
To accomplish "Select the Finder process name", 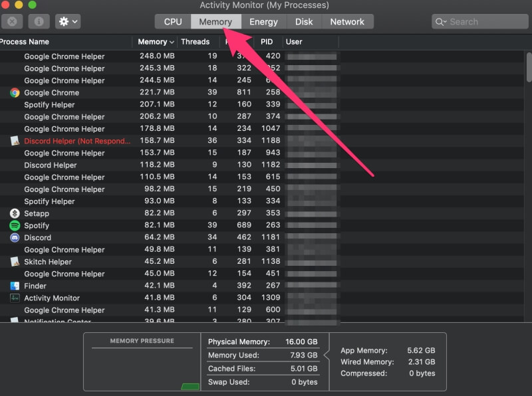I will click(x=35, y=286).
